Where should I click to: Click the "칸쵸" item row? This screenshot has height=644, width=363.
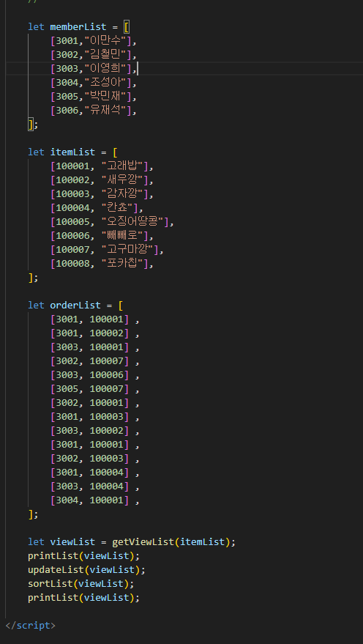pyautogui.click(x=97, y=208)
